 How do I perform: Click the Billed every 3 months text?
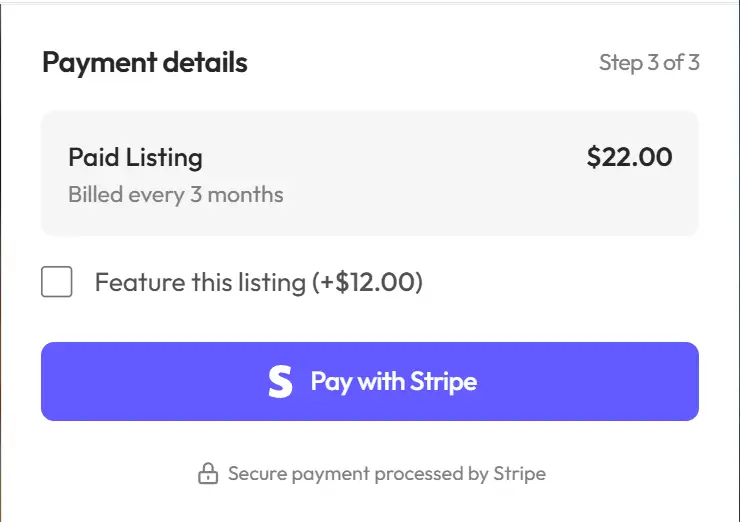(x=176, y=194)
